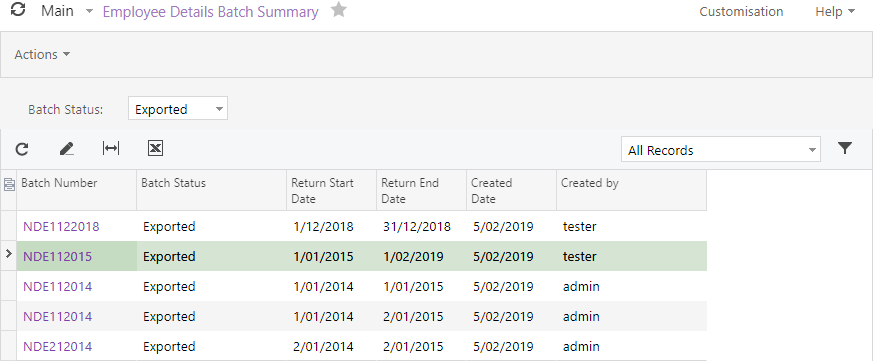Click the page refresh icon beside Main
The width and height of the screenshot is (873, 361).
(x=18, y=10)
